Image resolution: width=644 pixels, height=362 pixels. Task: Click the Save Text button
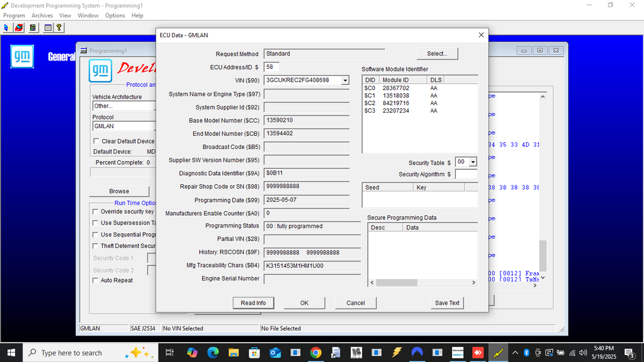[447, 303]
